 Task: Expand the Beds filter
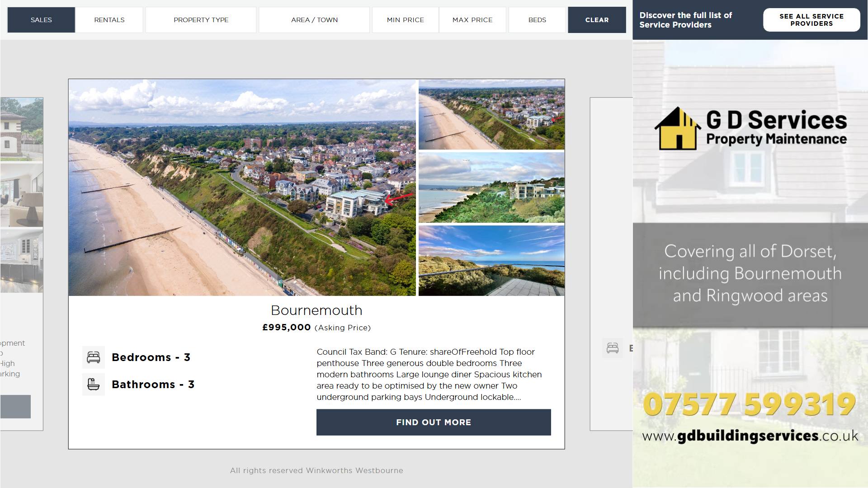tap(537, 20)
